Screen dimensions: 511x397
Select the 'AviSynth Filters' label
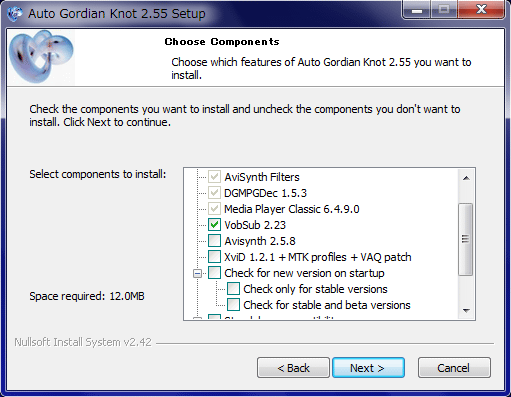[x=262, y=177]
